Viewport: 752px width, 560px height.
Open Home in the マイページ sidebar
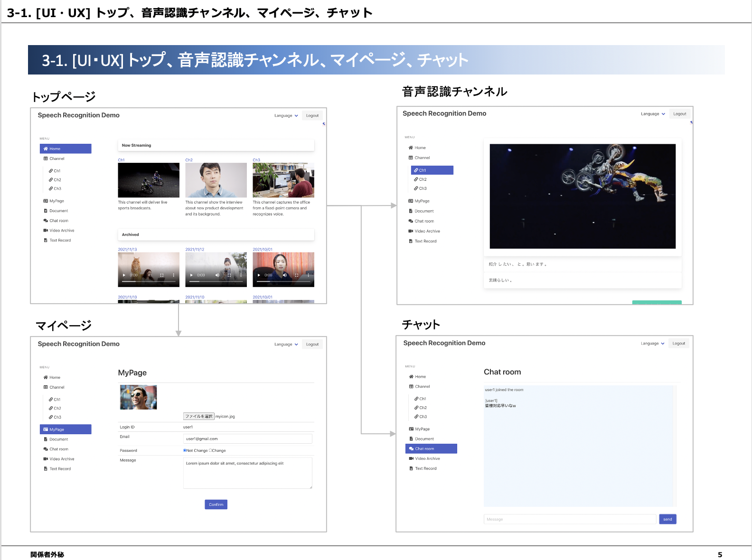coord(52,377)
